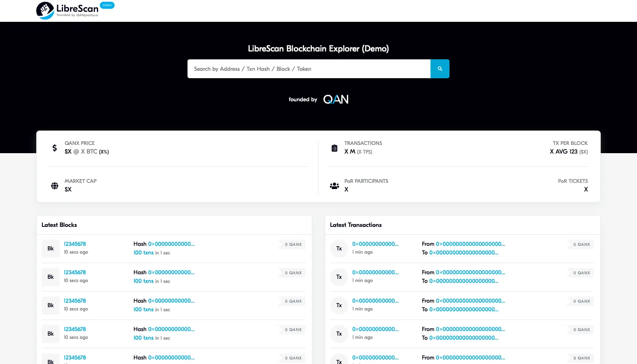637x364 pixels.
Task: Open block 12345678 in first row
Action: [75, 244]
